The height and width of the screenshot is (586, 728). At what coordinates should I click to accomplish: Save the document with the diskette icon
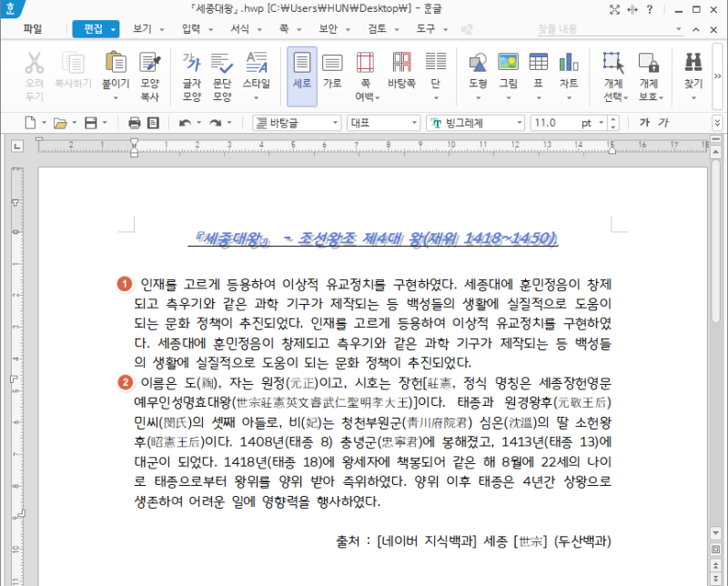click(x=90, y=123)
